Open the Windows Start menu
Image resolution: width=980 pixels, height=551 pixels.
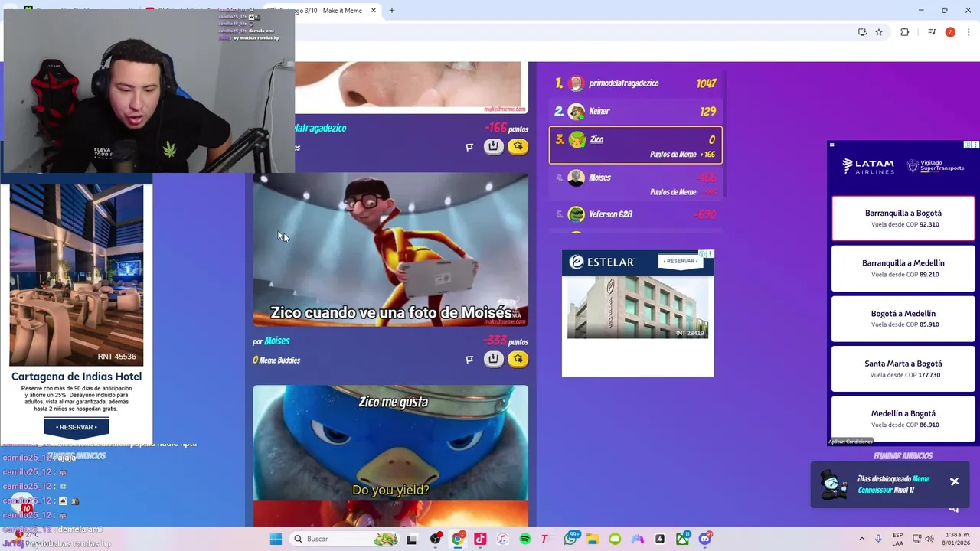(x=276, y=539)
